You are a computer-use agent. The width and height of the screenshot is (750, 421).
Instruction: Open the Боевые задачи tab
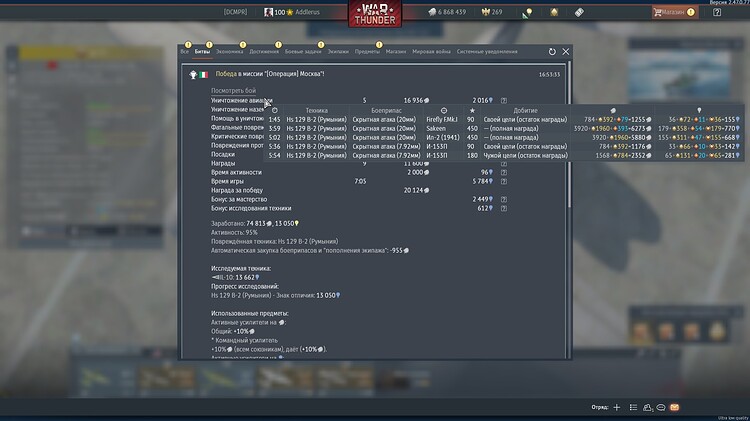tap(303, 52)
